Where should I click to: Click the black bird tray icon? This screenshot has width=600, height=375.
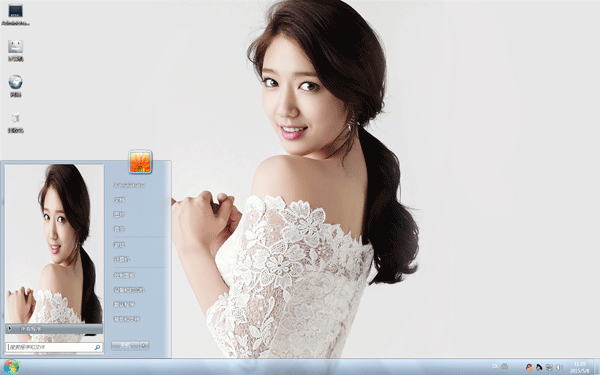(539, 367)
